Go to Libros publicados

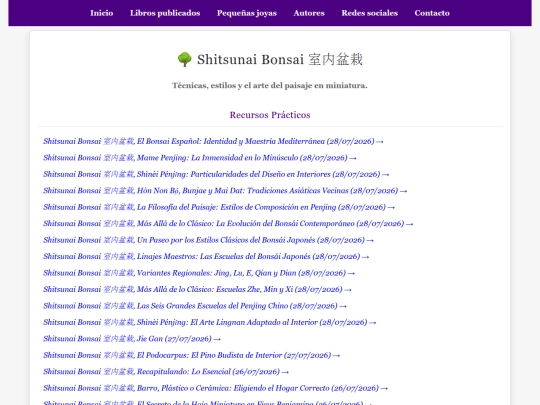pyautogui.click(x=165, y=13)
